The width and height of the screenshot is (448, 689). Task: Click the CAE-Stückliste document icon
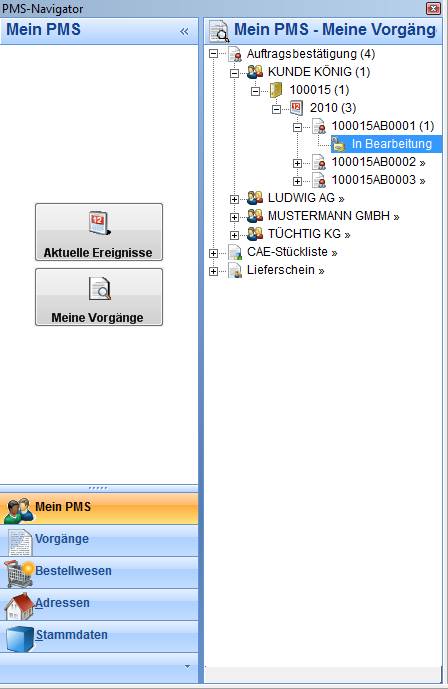point(235,252)
